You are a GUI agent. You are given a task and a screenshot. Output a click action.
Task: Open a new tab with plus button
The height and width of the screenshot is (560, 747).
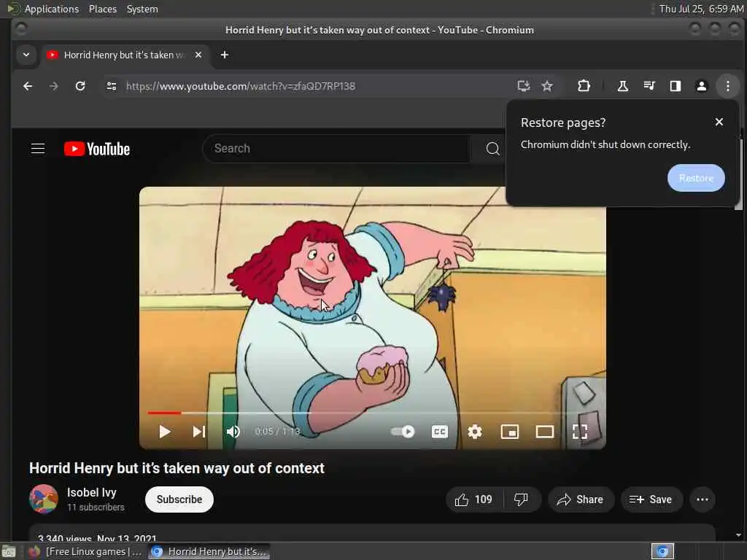point(225,55)
